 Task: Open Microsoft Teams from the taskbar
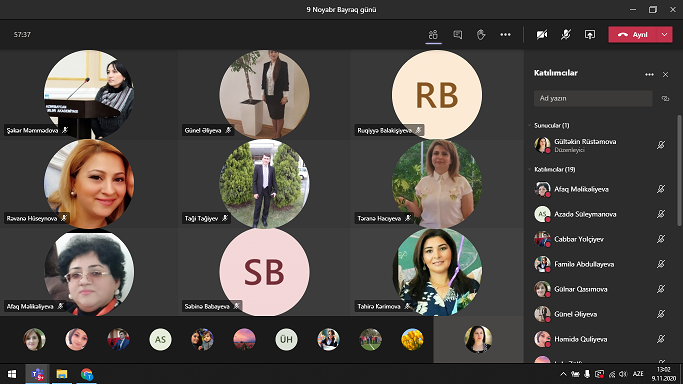coord(37,374)
